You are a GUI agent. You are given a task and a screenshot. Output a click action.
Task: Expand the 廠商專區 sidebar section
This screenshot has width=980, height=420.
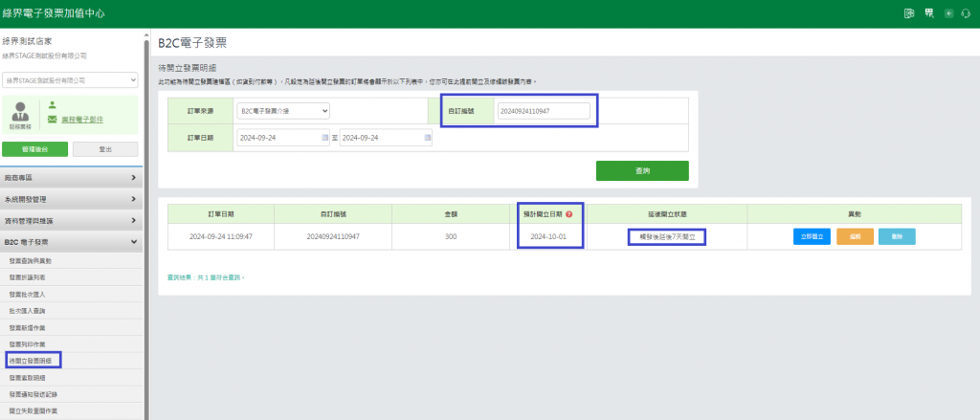point(71,178)
